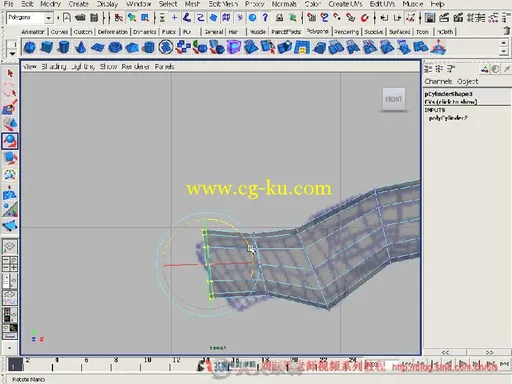Open the Shading panel menu

[54, 67]
